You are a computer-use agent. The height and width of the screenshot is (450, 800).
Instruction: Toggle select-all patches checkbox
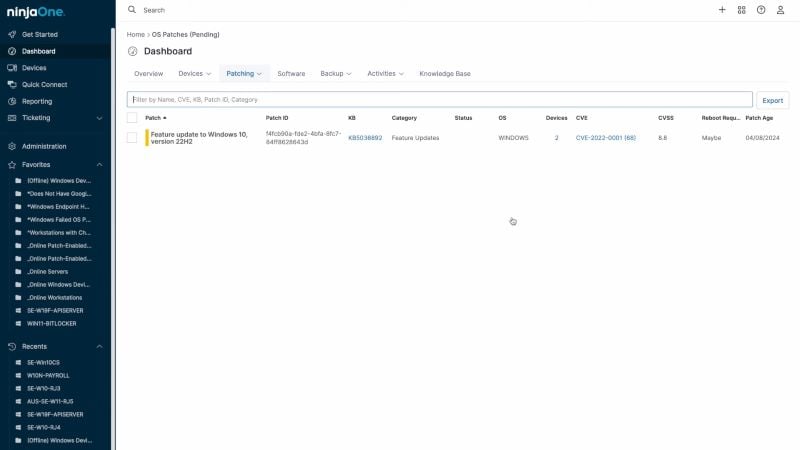[x=132, y=118]
